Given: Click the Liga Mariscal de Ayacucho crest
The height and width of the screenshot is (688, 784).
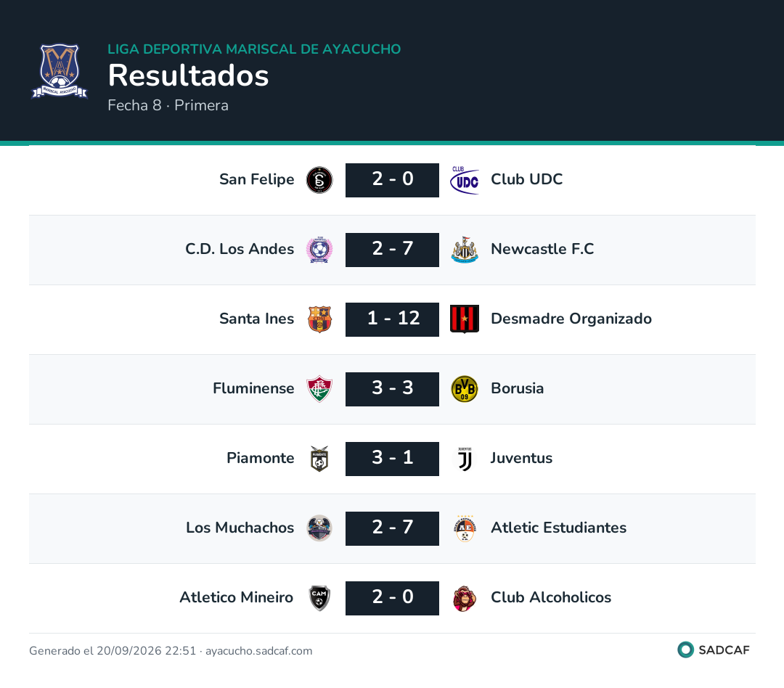Looking at the screenshot, I should tap(60, 70).
